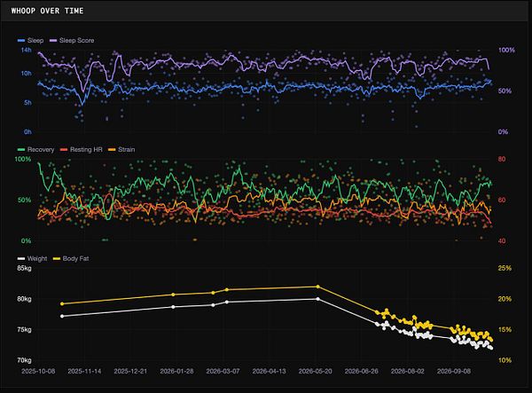Click the purple 50% sleep score axis label
The height and width of the screenshot is (393, 532).
pos(505,91)
